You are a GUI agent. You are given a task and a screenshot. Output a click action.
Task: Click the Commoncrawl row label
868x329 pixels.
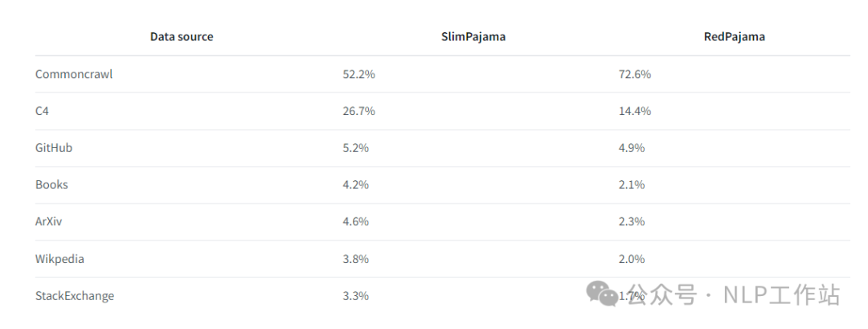74,74
